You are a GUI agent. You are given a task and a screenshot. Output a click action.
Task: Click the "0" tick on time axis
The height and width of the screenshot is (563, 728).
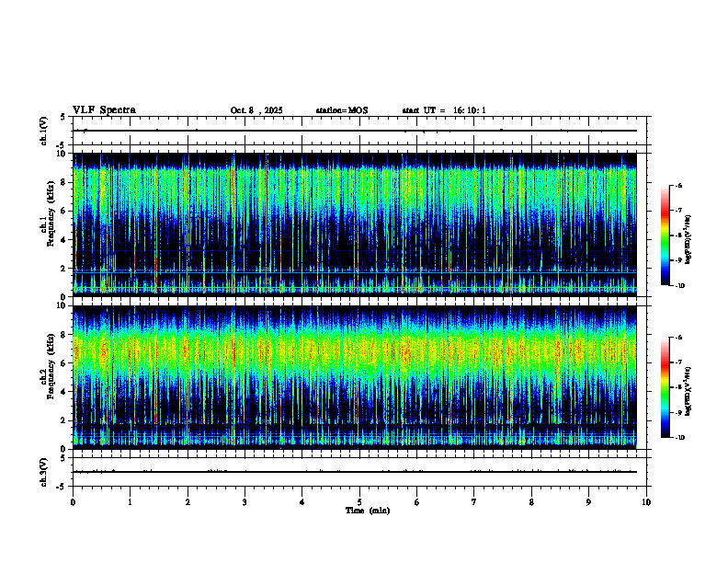click(x=73, y=502)
